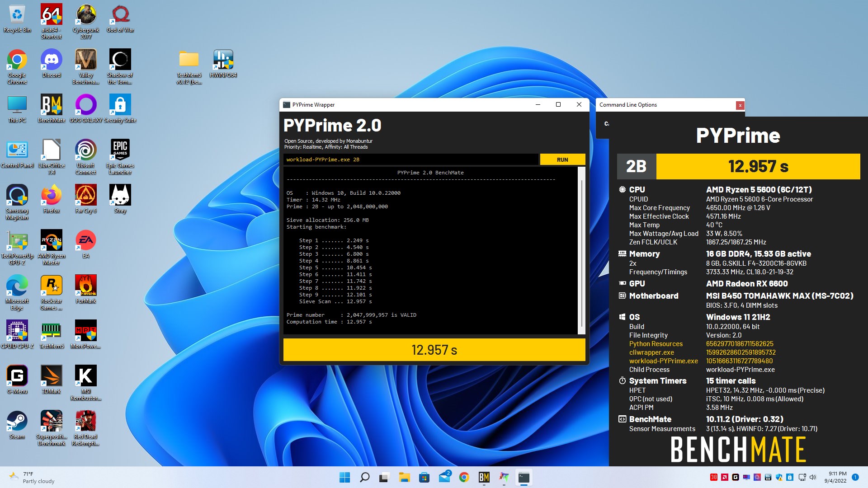Launch Valley Benchmark from the desktop

click(x=86, y=67)
